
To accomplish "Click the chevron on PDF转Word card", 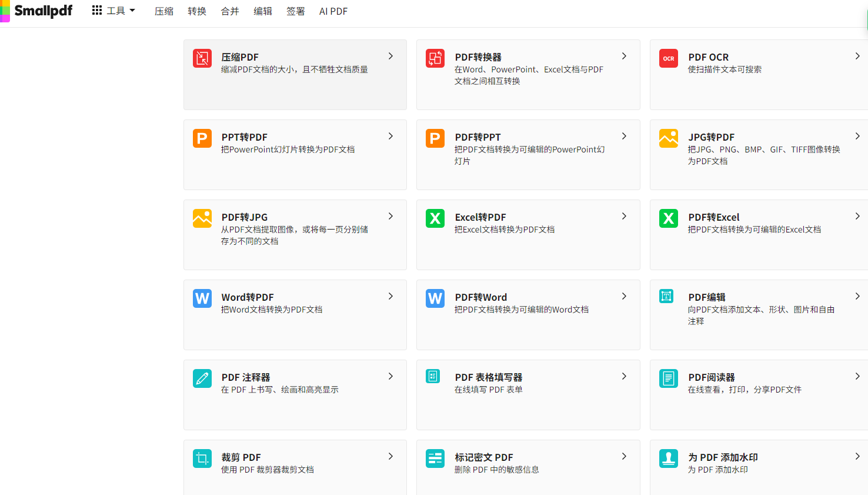I will (624, 297).
